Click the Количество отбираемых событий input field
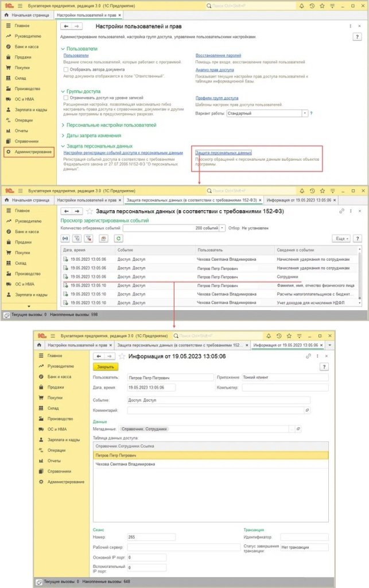Viewport: 369px width, 588px height. (x=171, y=227)
